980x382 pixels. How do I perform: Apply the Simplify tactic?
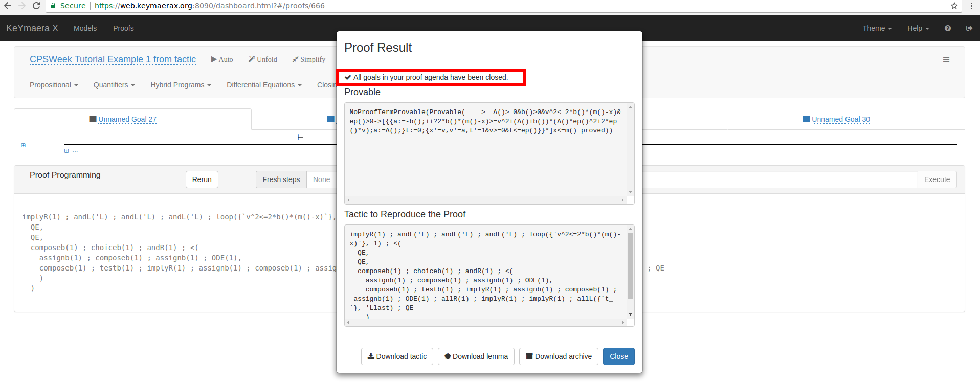pyautogui.click(x=309, y=59)
